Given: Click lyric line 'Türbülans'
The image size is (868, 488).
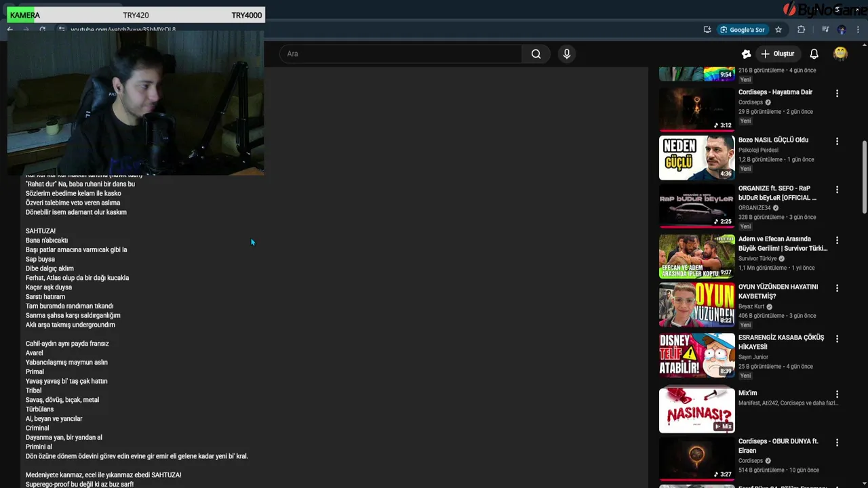Looking at the screenshot, I should (39, 409).
